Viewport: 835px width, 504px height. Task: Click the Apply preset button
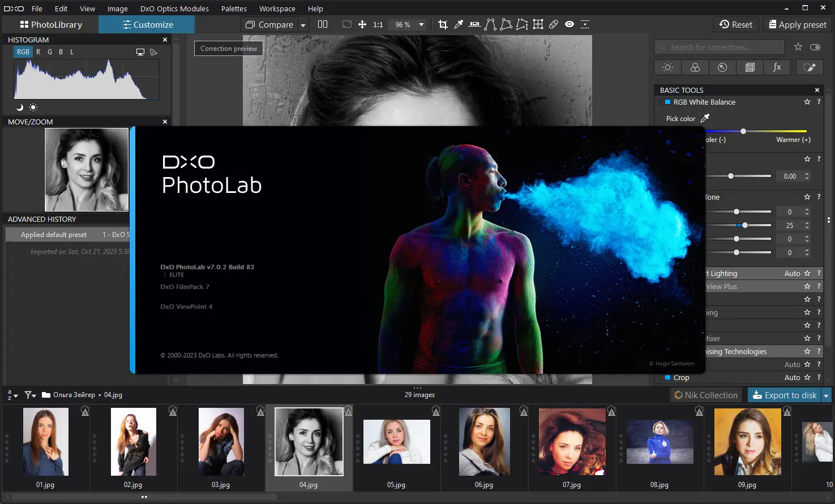click(x=797, y=24)
